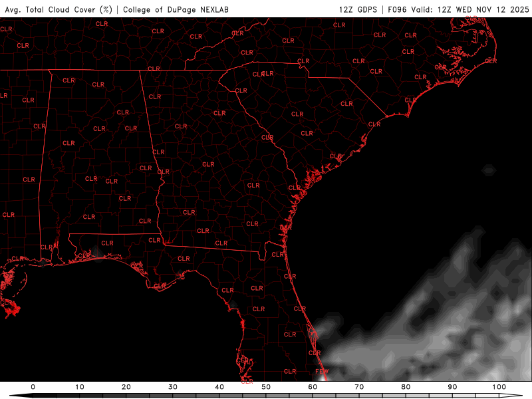This screenshot has height=399, width=532.
Task: Click the colorbar tick label '80'
Action: coord(406,387)
